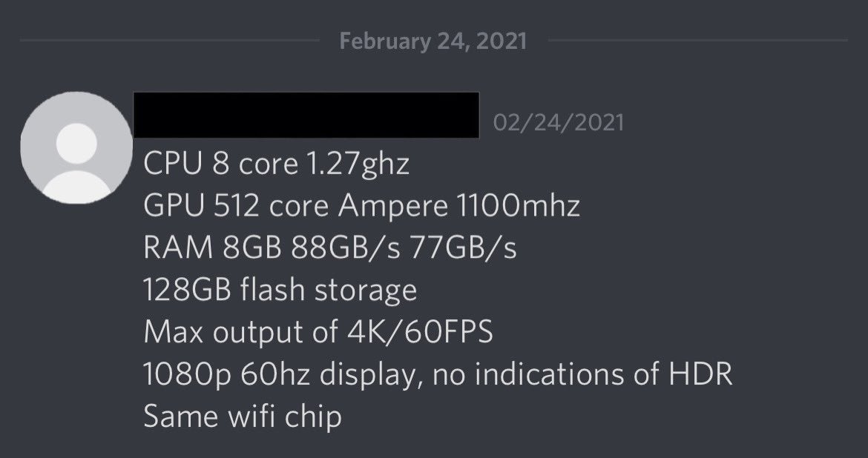The height and width of the screenshot is (458, 868).
Task: Select the Same wifi chip line
Action: point(243,416)
